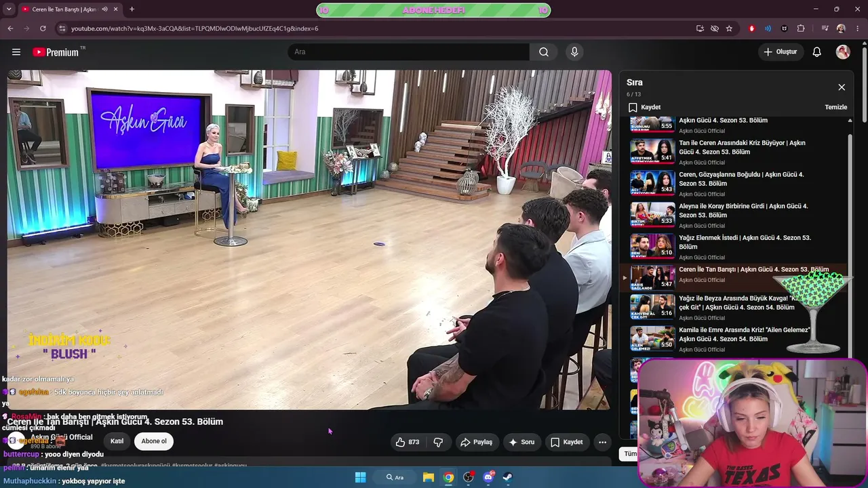
Task: Open more actions three-dot menu under video
Action: tap(602, 442)
